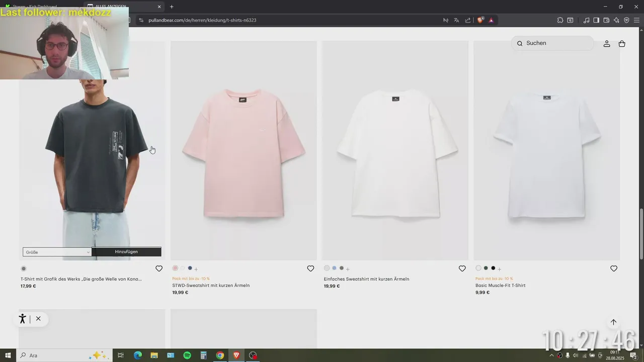Close the ALLES ANZEIGEN tab

coord(159,7)
